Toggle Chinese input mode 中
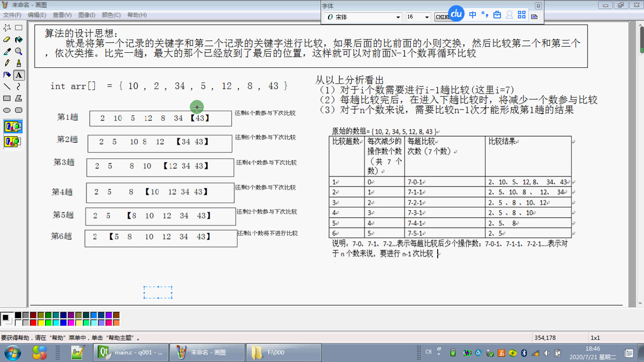The width and height of the screenshot is (644, 362). (x=472, y=15)
